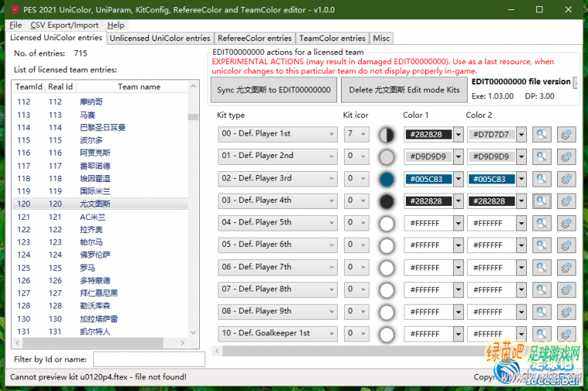The height and width of the screenshot is (391, 588).
Task: Click gear config icon for 07 - Def. Player 8th
Action: (x=566, y=290)
